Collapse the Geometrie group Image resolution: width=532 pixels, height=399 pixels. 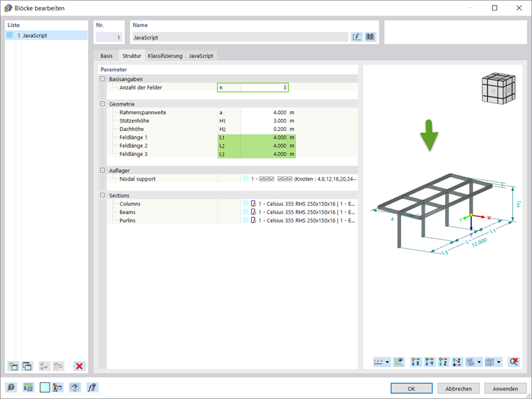[102, 104]
